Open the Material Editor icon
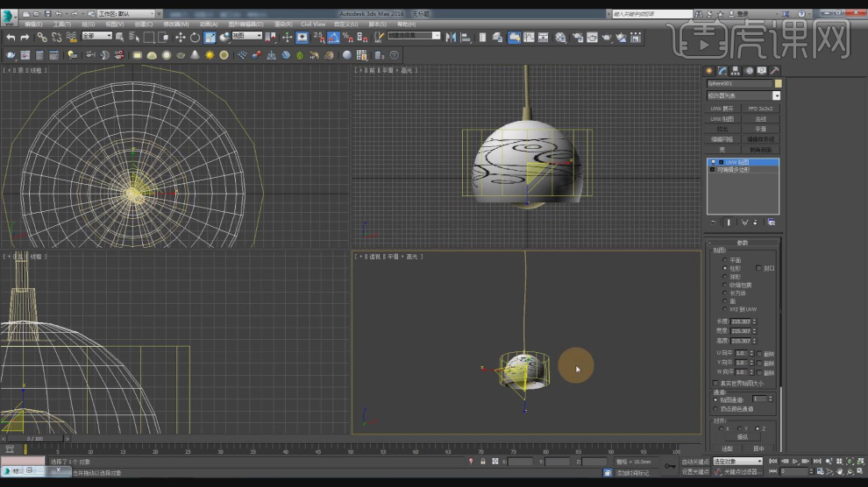This screenshot has height=487, width=868. point(562,37)
